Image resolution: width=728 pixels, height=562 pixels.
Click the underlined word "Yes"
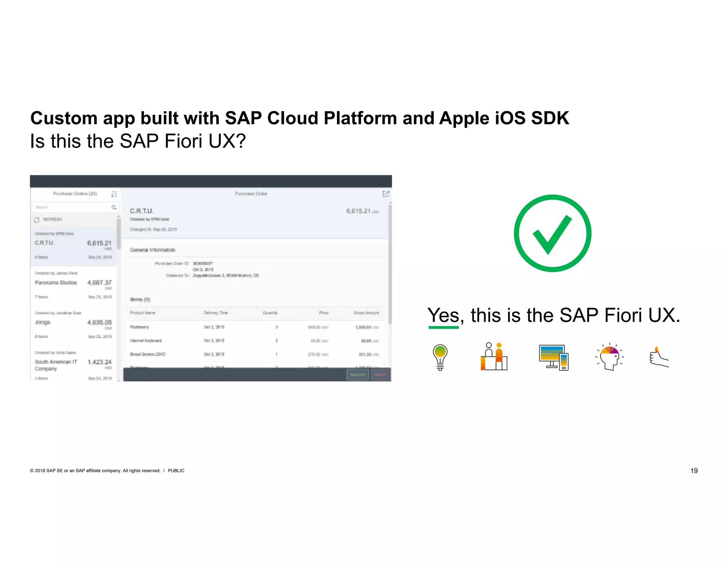tap(443, 315)
